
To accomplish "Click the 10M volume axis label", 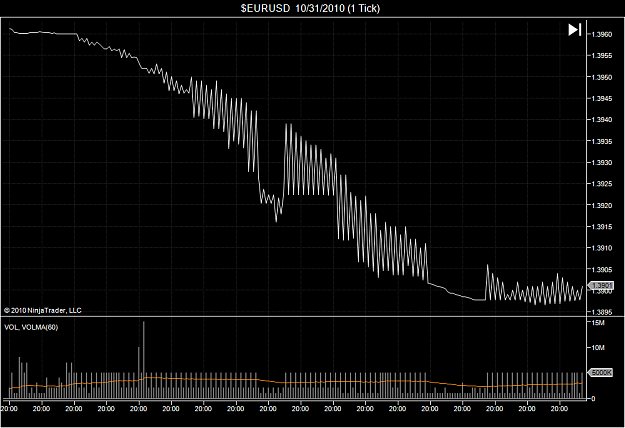I will (598, 348).
